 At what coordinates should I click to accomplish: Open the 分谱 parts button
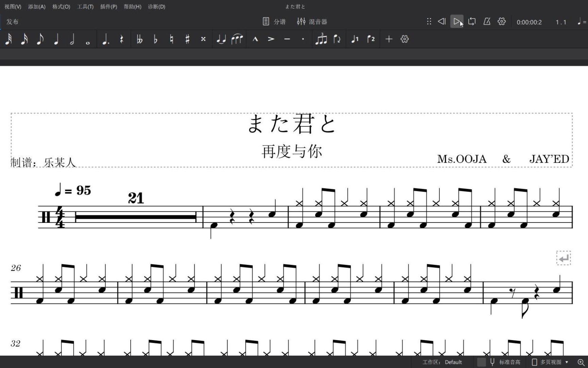point(274,21)
